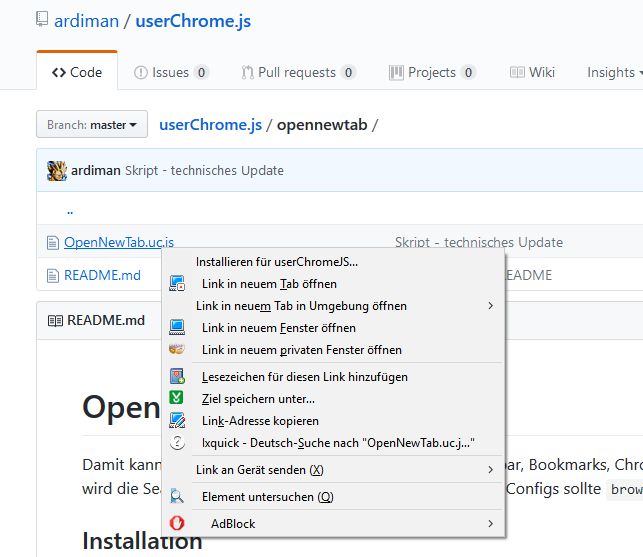Click the 'Installation' heading text
Image resolution: width=643 pixels, height=557 pixels.
(x=142, y=541)
